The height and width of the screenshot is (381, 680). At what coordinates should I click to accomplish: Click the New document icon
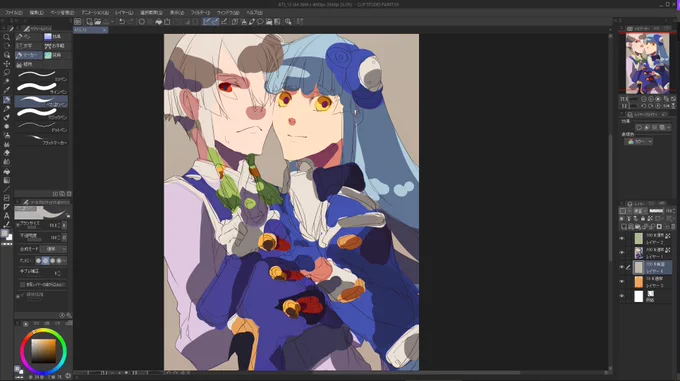[x=89, y=22]
